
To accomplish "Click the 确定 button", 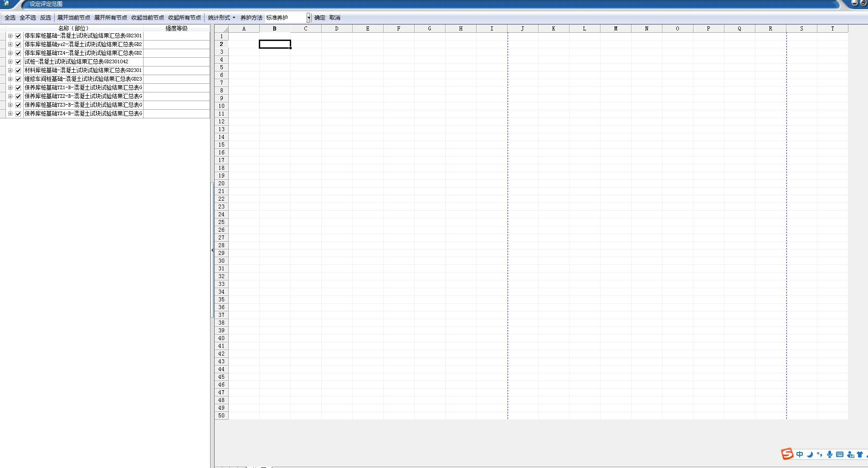I will (320, 18).
